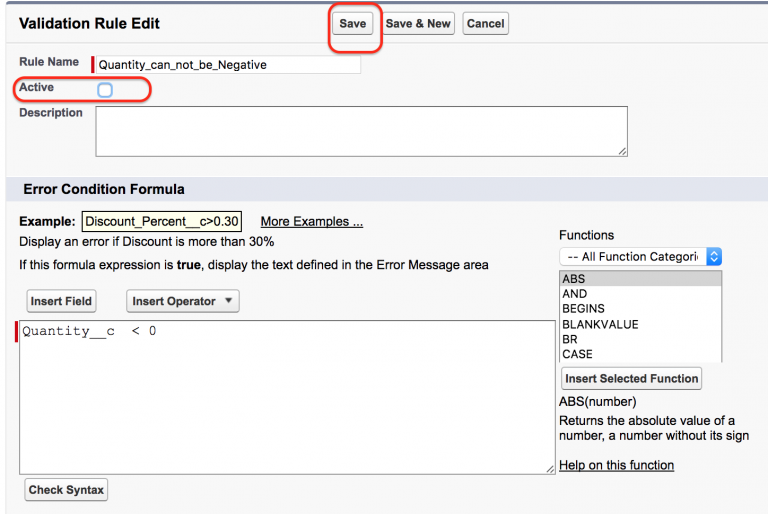Screen dimensions: 768x514
Task: Open the Insert Operator dropdown
Action: tap(183, 301)
